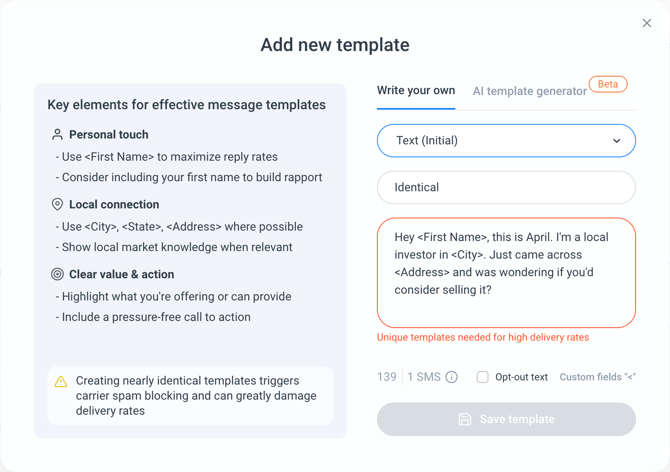Click the Clear value target icon
The width and height of the screenshot is (670, 472).
pos(57,274)
